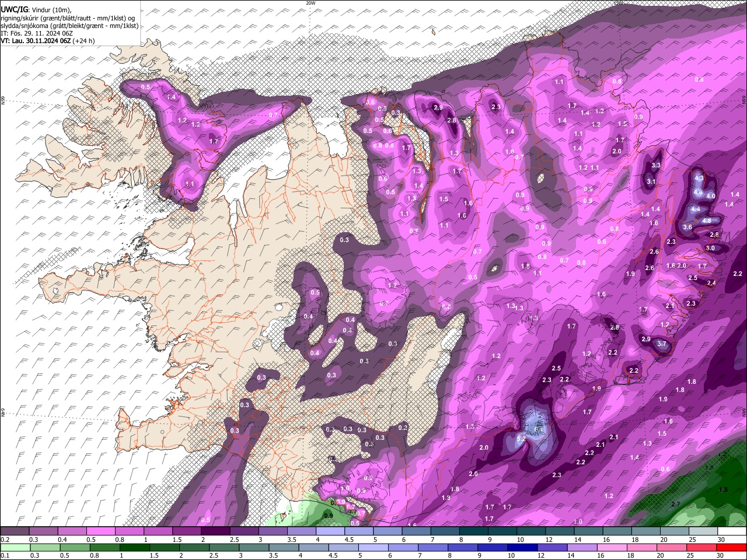
Task: Click lower legend swatch between 2 and 2.5
Action: pyautogui.click(x=193, y=547)
